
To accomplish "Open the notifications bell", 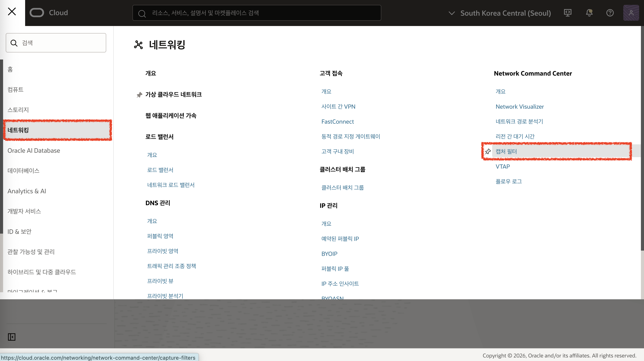I will point(589,13).
